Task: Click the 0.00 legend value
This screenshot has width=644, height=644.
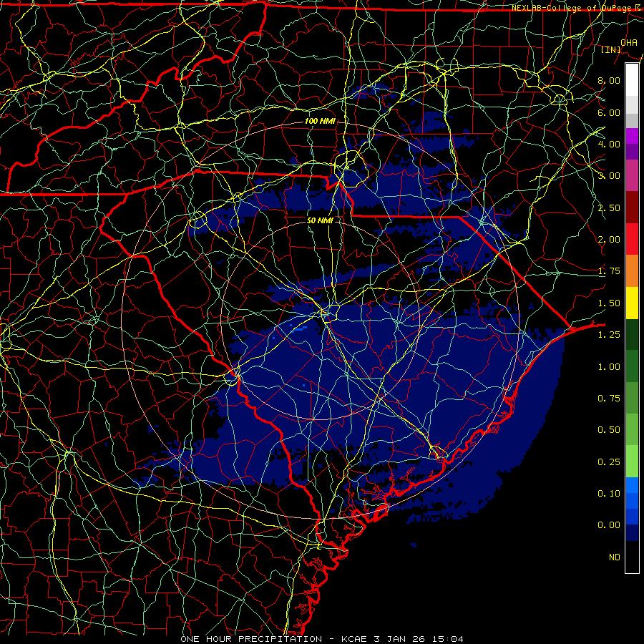Action: 609,525
